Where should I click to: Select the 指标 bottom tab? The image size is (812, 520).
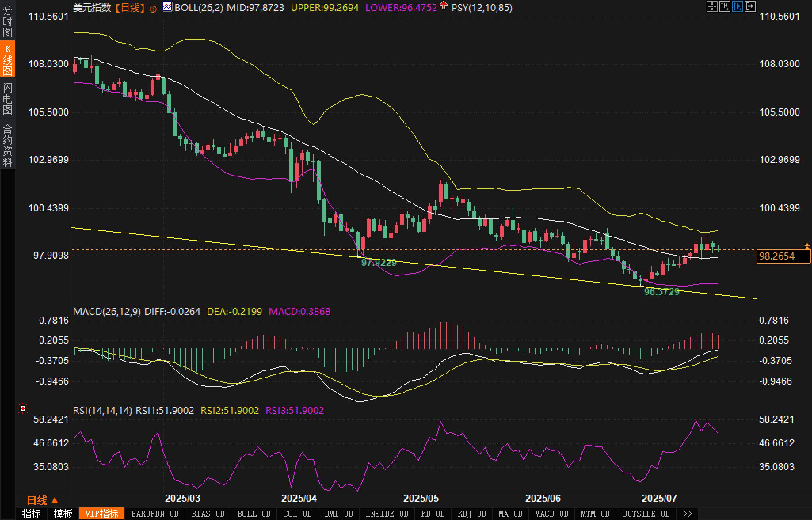31,514
